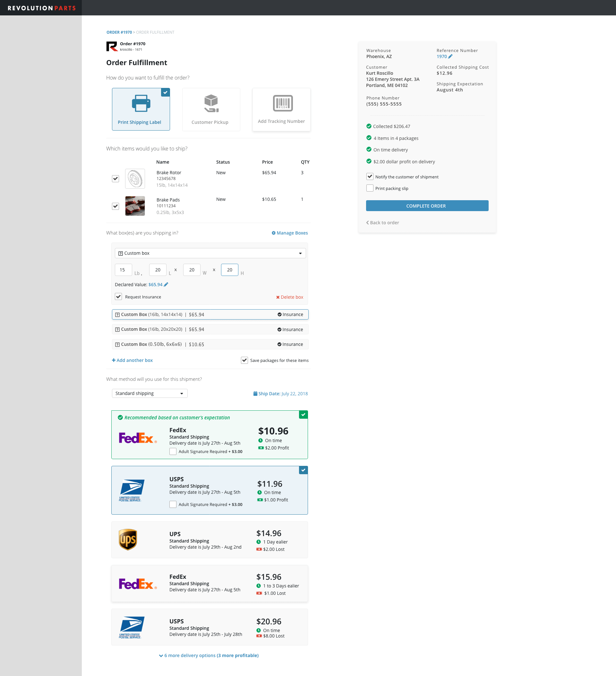This screenshot has height=676, width=616.
Task: Enable the Print packing slip checkbox
Action: pos(370,188)
